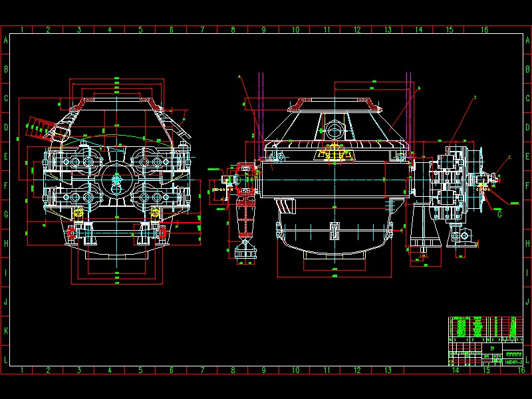Select the letter G label near gearbox
This screenshot has height=399, width=532.
(x=499, y=214)
